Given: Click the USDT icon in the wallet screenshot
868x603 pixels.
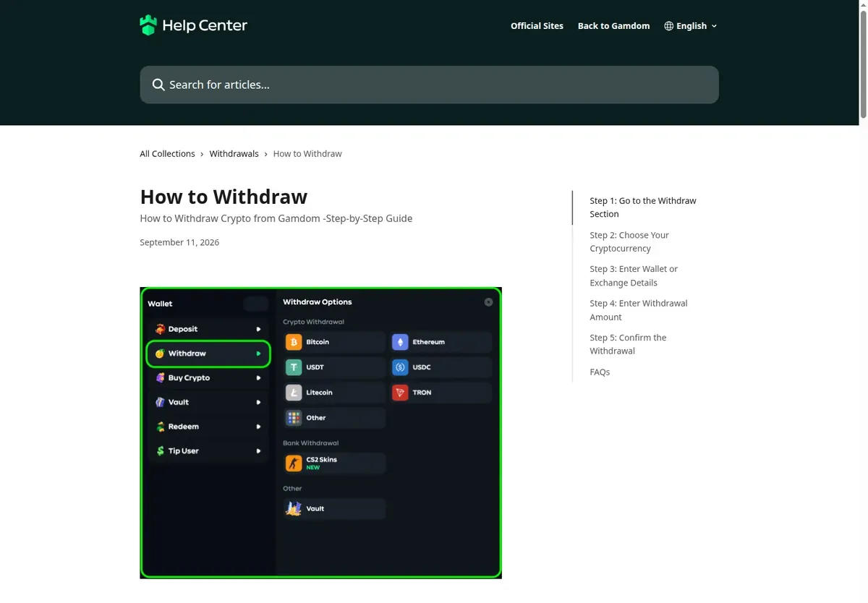Looking at the screenshot, I should (294, 367).
